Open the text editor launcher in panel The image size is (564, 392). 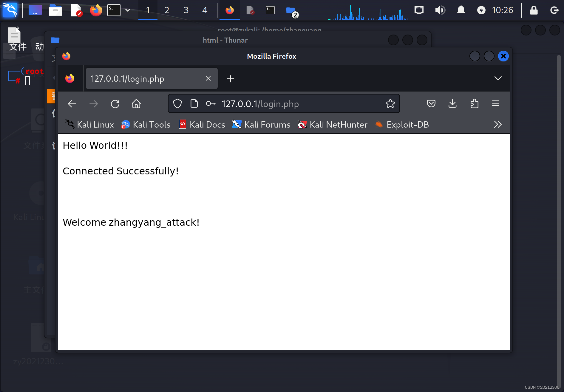[76, 10]
